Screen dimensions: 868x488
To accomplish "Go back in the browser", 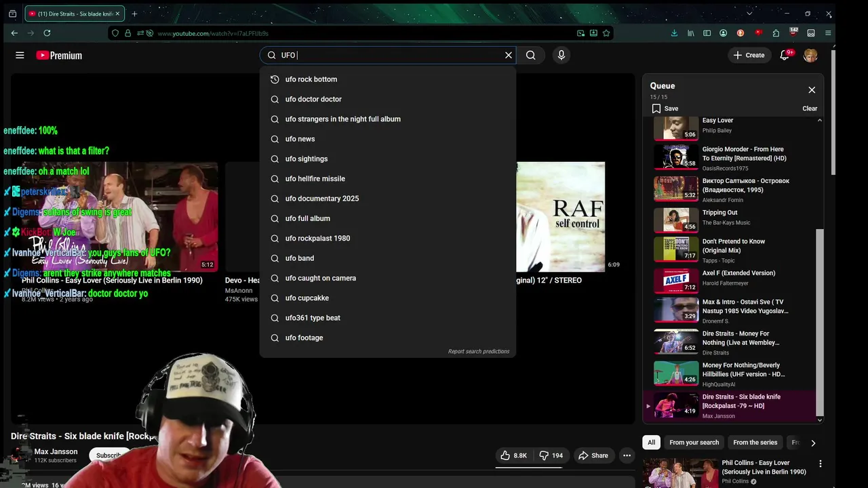I will (14, 33).
